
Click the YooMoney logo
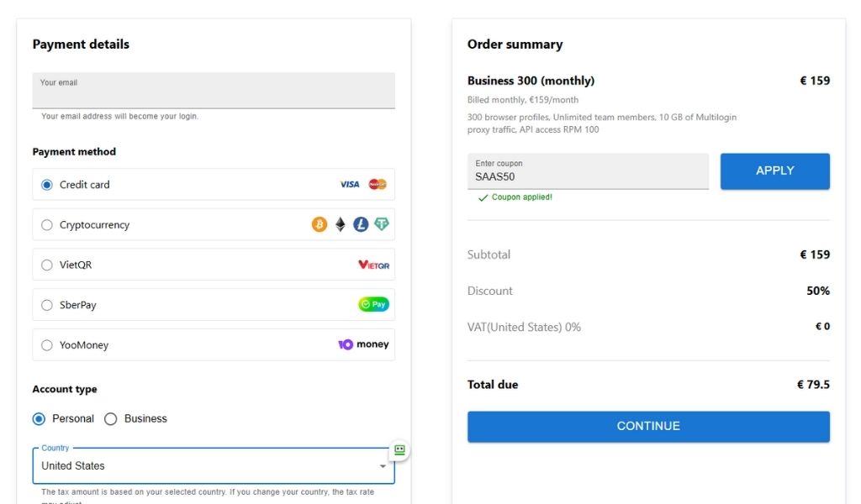coord(363,344)
